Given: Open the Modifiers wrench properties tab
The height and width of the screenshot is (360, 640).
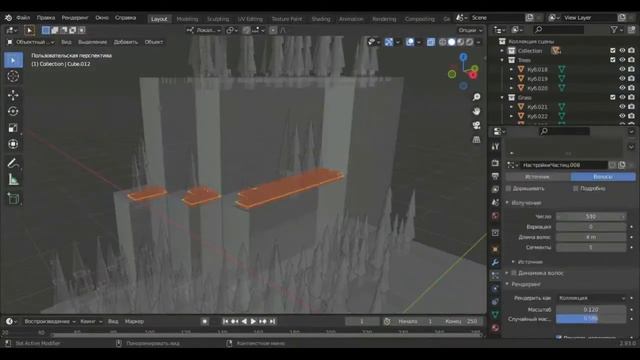Looking at the screenshot, I should click(x=495, y=262).
